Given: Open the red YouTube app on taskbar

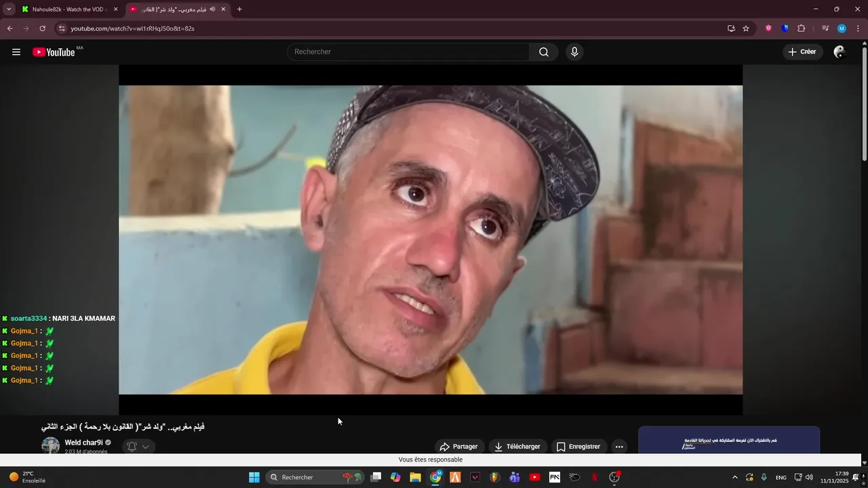Looking at the screenshot, I should pos(534,477).
